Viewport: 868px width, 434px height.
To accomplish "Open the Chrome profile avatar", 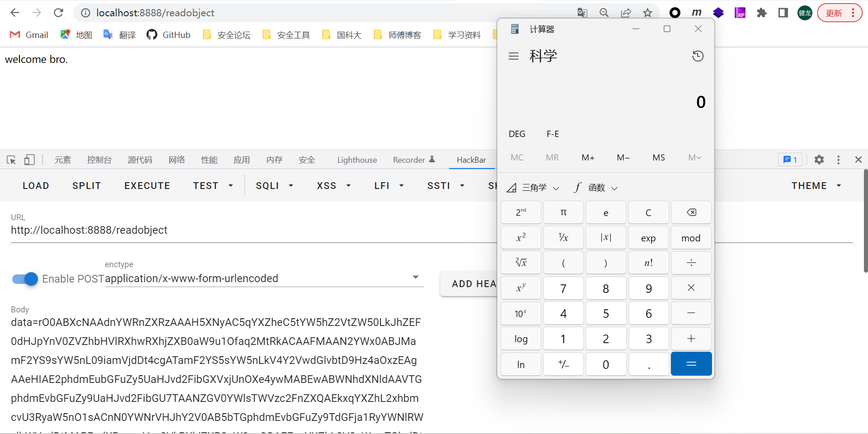I will [x=805, y=13].
